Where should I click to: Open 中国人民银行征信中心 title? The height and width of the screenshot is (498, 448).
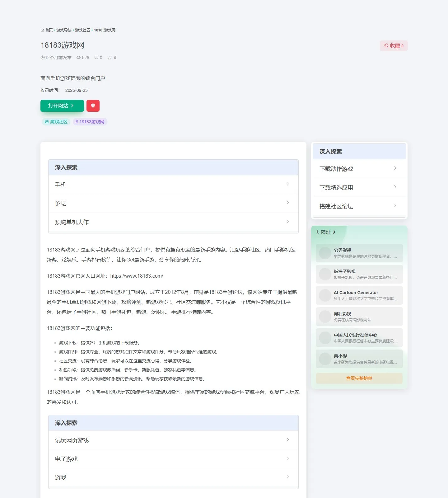[356, 335]
